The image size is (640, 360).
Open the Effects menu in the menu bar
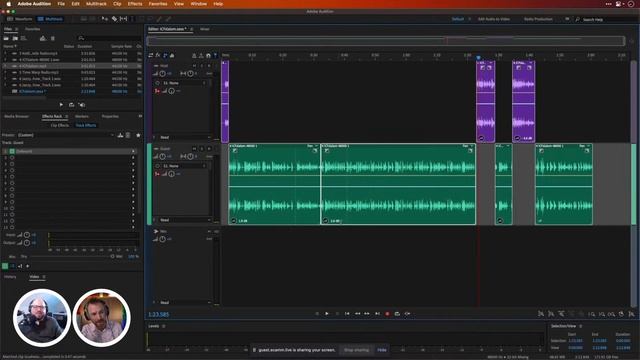(135, 4)
